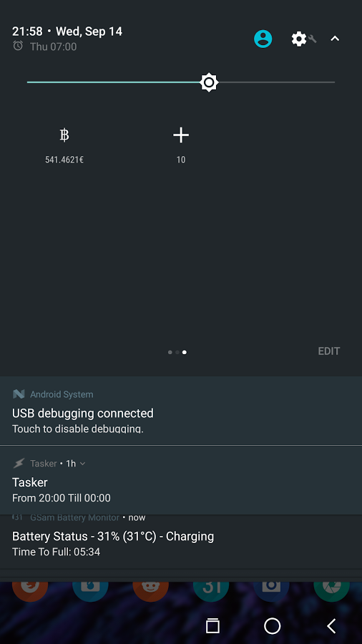The width and height of the screenshot is (362, 644).
Task: Tap the navigation bar home circle
Action: (x=272, y=626)
